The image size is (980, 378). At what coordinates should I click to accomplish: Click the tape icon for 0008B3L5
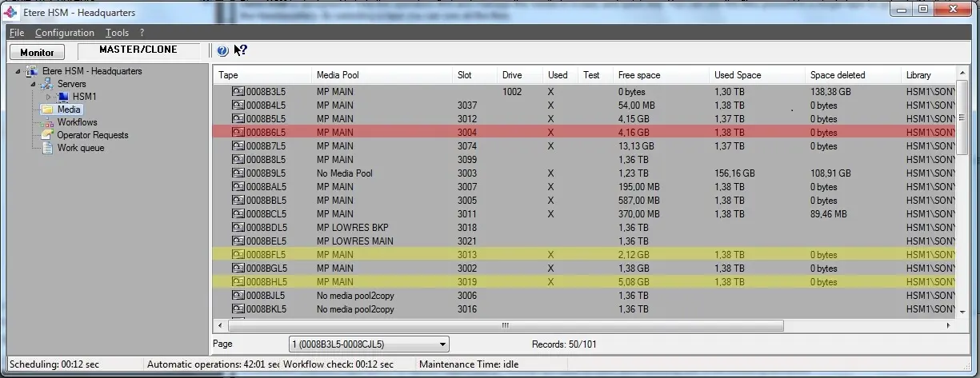pos(238,92)
